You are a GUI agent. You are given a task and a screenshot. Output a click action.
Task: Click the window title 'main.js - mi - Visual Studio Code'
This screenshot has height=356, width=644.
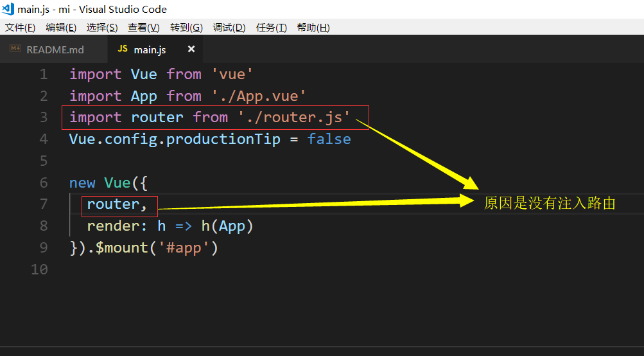coord(92,9)
